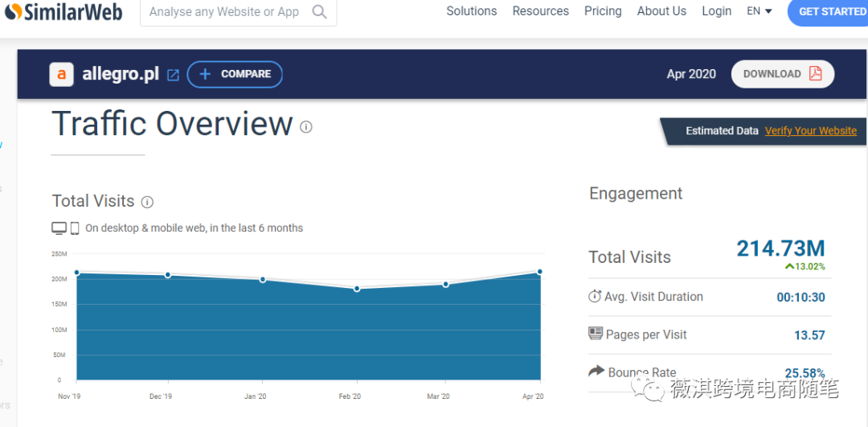Click the Pages per Visit icon

click(596, 334)
